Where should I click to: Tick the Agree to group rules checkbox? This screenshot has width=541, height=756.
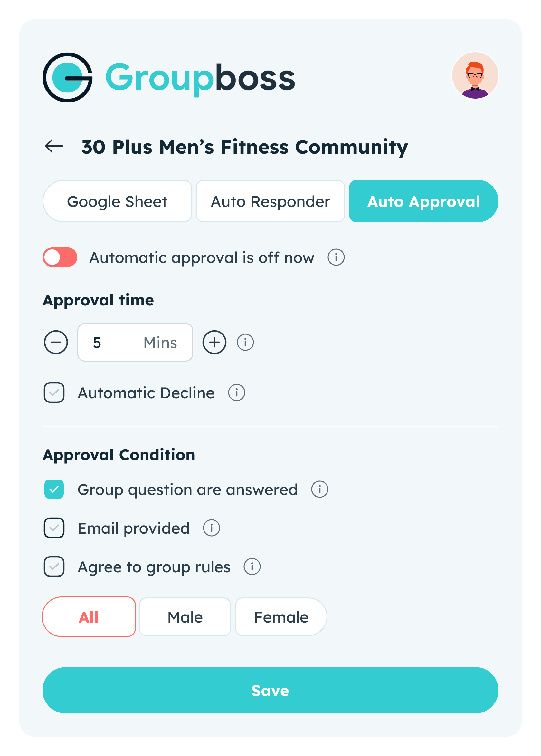tap(54, 567)
